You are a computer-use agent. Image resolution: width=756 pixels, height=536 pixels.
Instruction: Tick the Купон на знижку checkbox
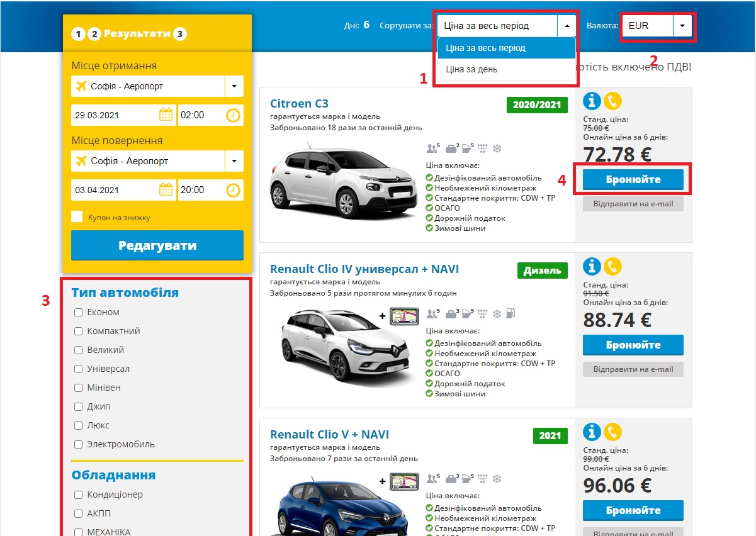tap(77, 217)
